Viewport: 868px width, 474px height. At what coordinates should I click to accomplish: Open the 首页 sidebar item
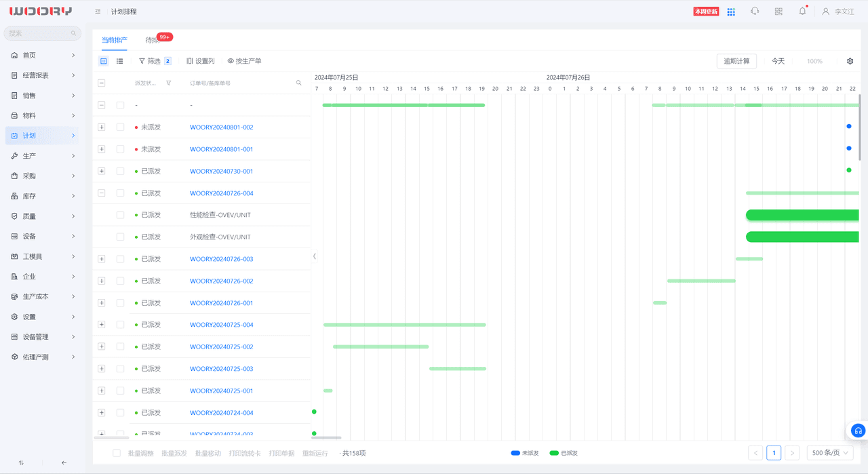tap(43, 55)
